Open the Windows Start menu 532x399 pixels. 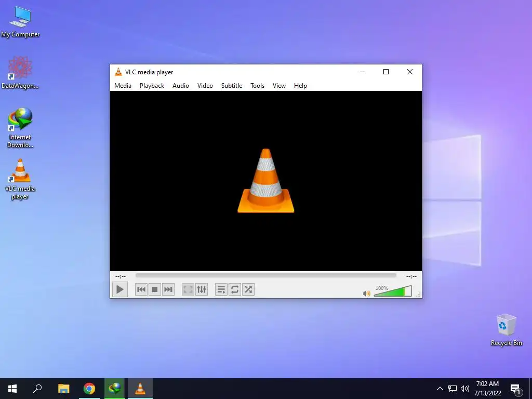click(x=12, y=389)
